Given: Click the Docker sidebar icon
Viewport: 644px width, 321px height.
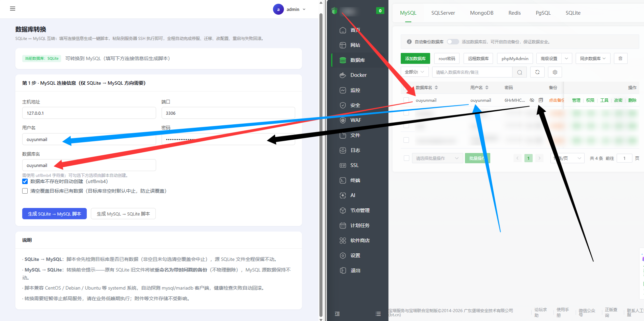Looking at the screenshot, I should coord(343,75).
